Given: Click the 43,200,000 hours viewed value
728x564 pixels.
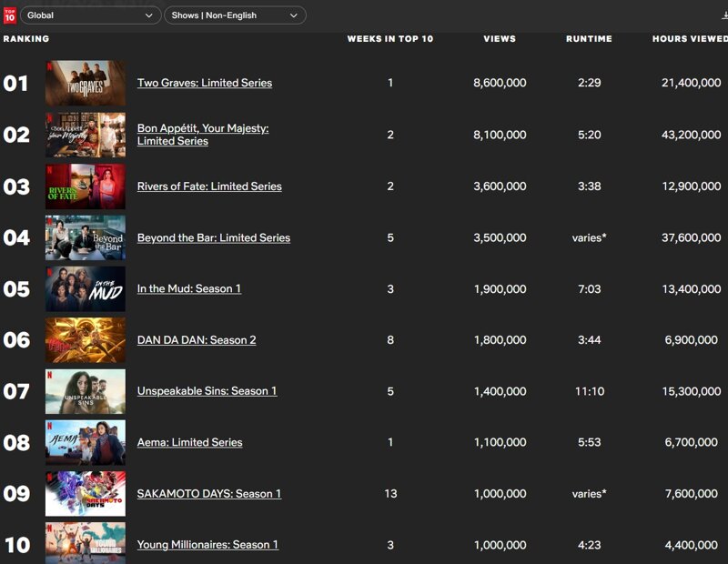Looking at the screenshot, I should [692, 135].
